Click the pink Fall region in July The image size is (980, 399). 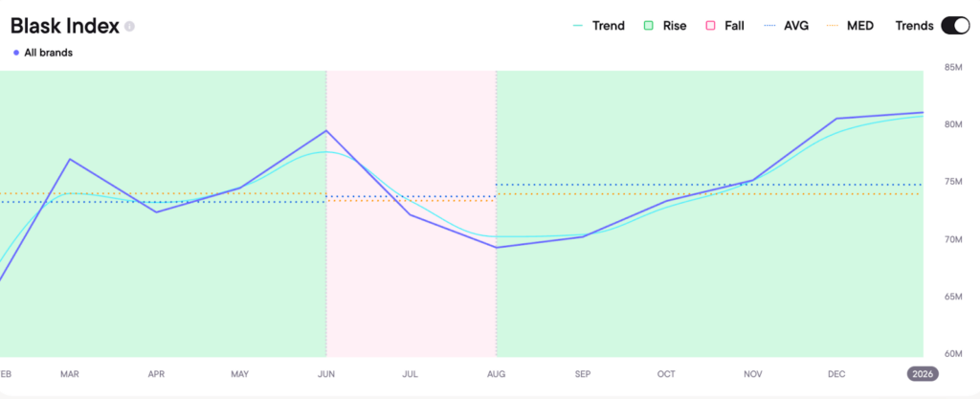[412, 287]
